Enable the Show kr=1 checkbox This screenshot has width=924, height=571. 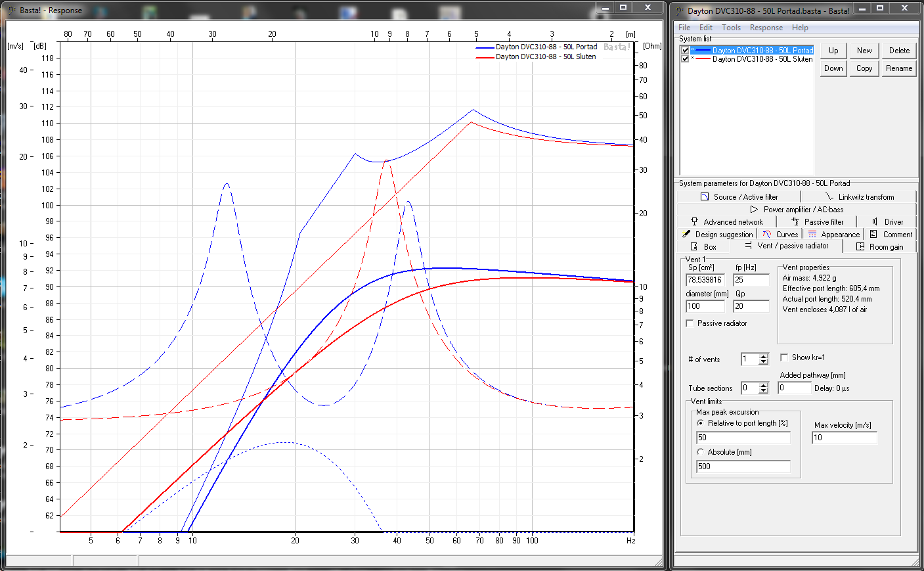(784, 357)
